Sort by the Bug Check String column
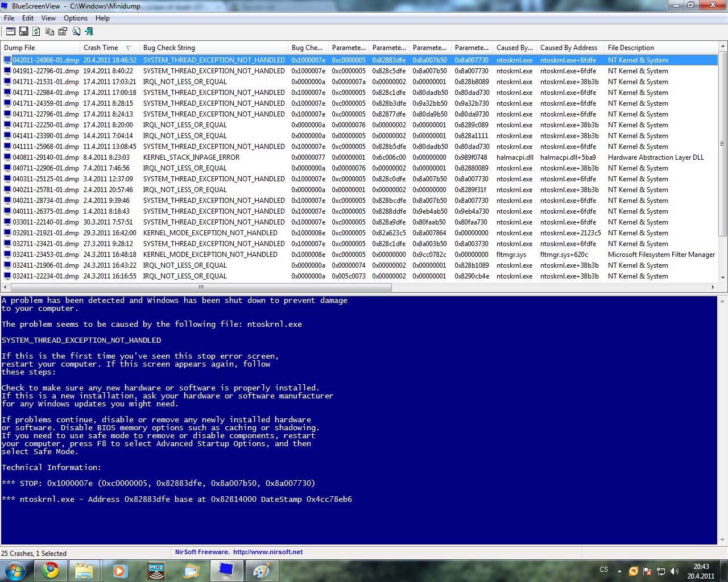The image size is (728, 582). (214, 48)
